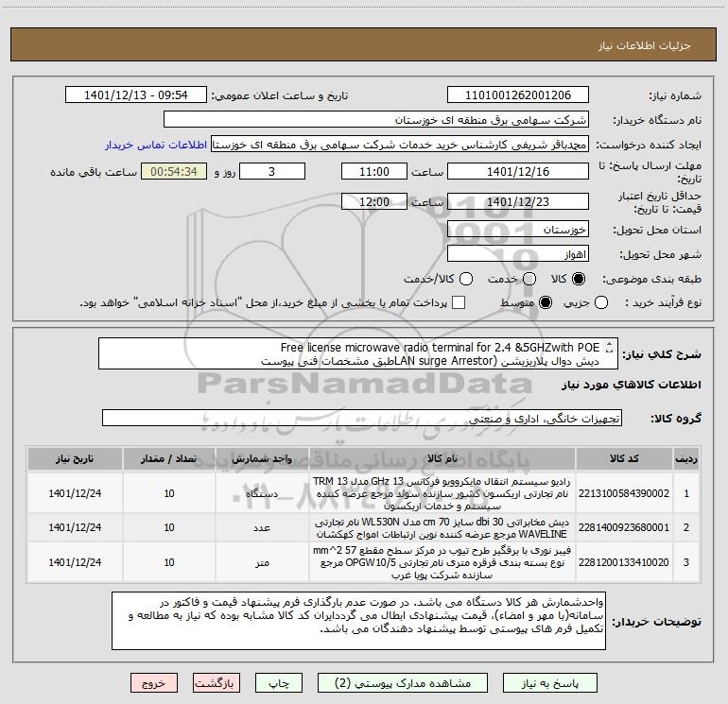
Task: Click the شماره نیاز number field
Action: (x=517, y=95)
